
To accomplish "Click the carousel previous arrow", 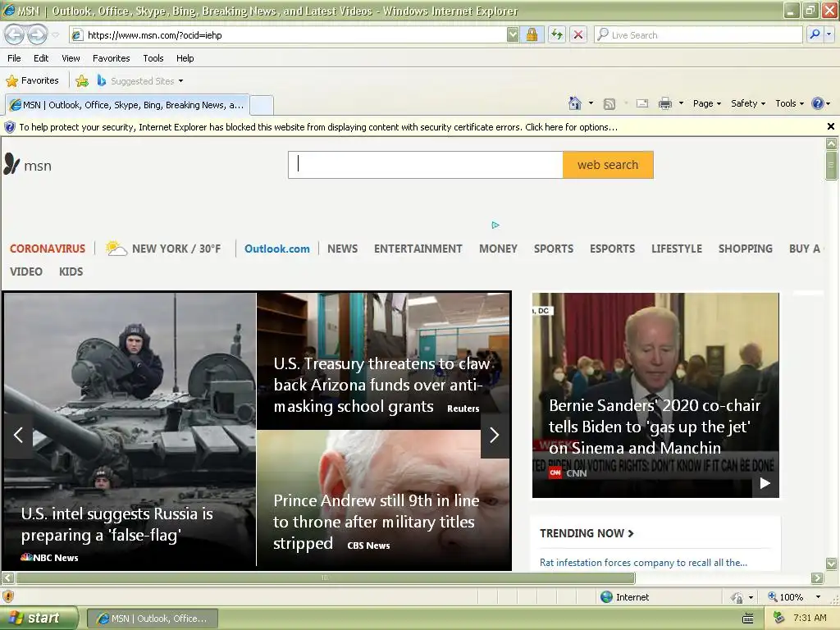I will pos(18,435).
